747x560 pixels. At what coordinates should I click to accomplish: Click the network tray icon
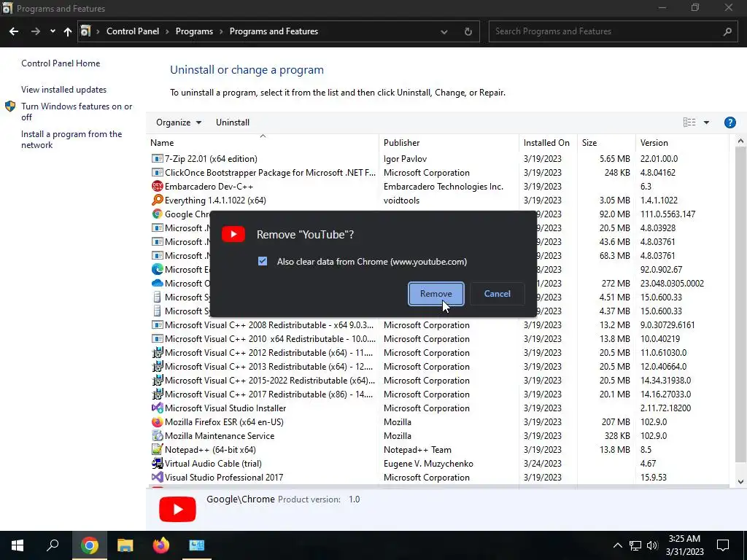coord(635,545)
